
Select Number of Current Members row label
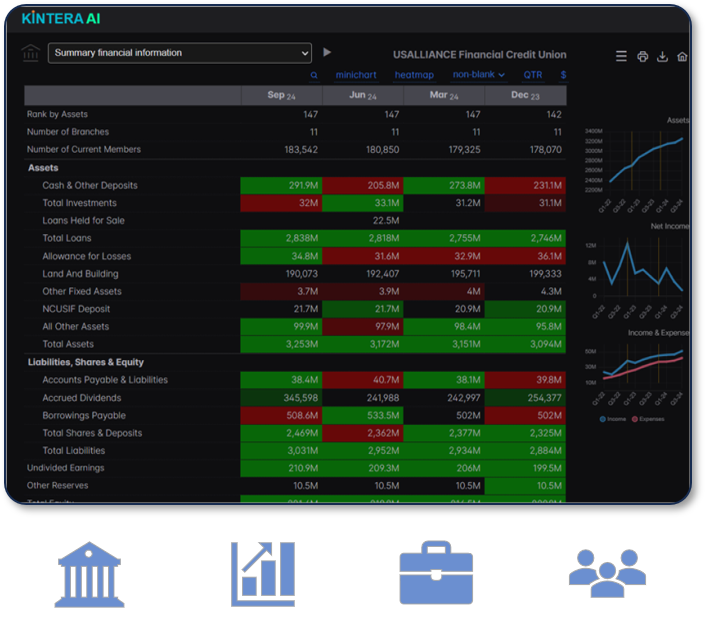(x=84, y=149)
